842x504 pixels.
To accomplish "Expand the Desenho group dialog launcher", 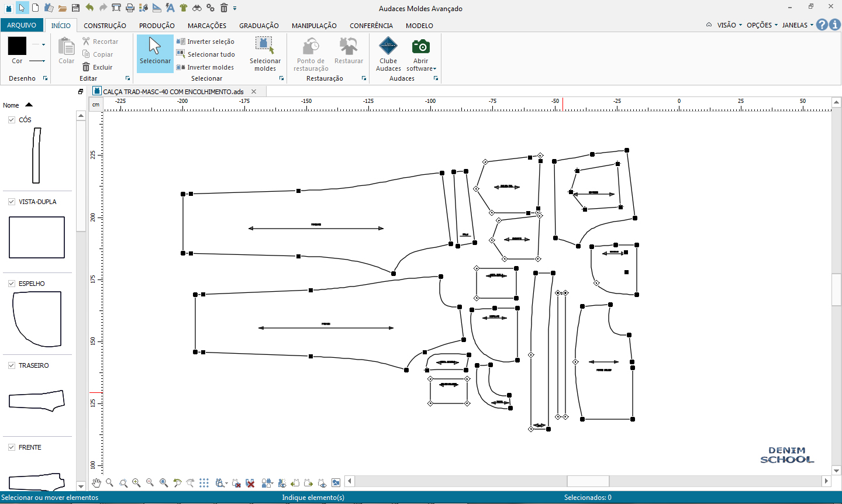I will (x=45, y=78).
